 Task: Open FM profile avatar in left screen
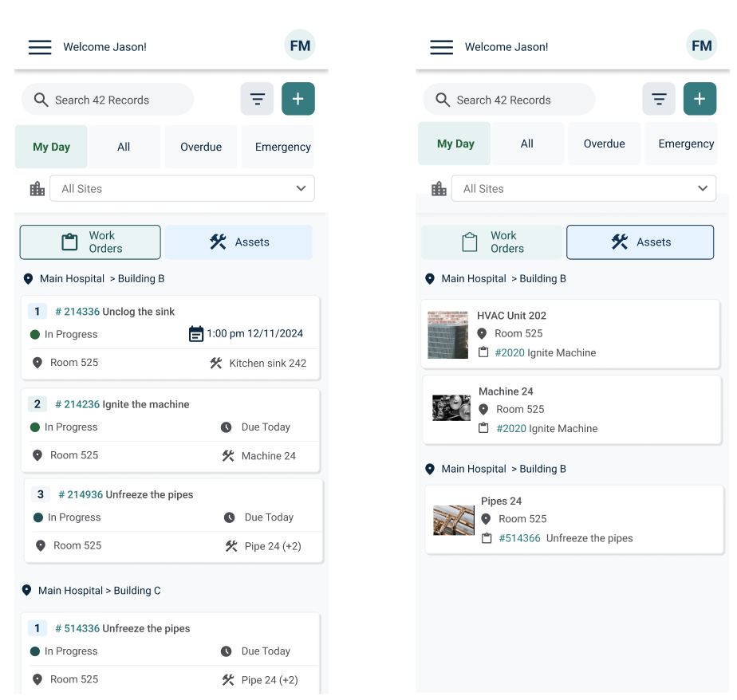pyautogui.click(x=300, y=45)
